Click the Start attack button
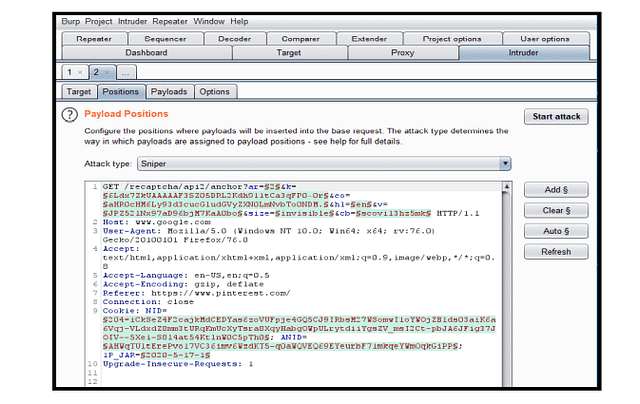 click(556, 117)
